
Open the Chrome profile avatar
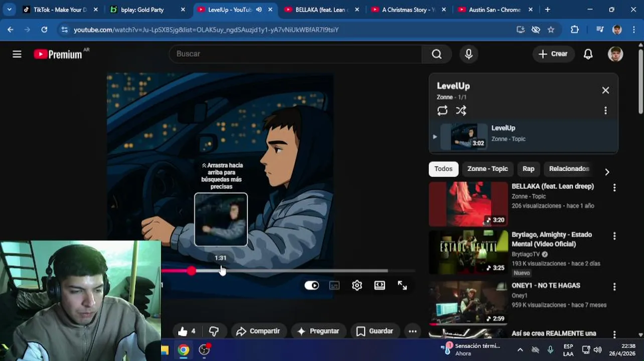617,30
